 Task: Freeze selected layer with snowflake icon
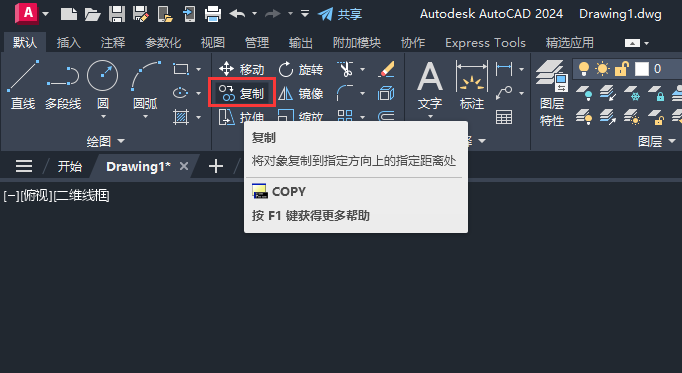(x=632, y=93)
